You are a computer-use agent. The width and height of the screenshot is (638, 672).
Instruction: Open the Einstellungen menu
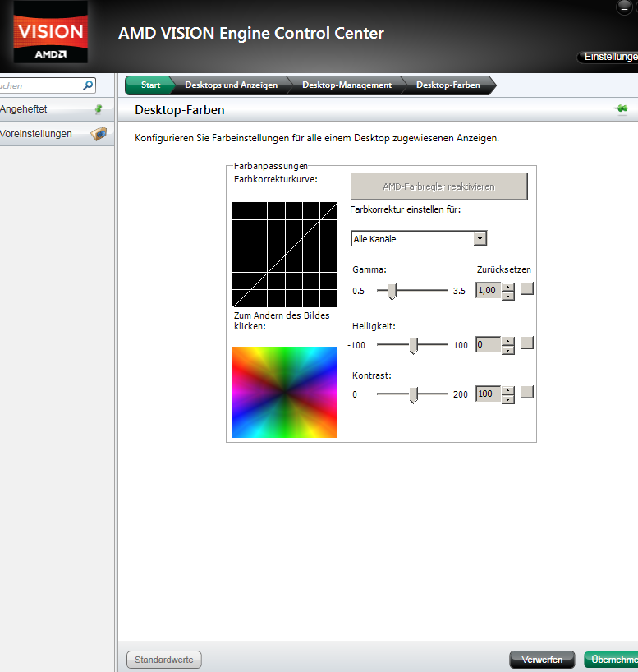tap(608, 57)
